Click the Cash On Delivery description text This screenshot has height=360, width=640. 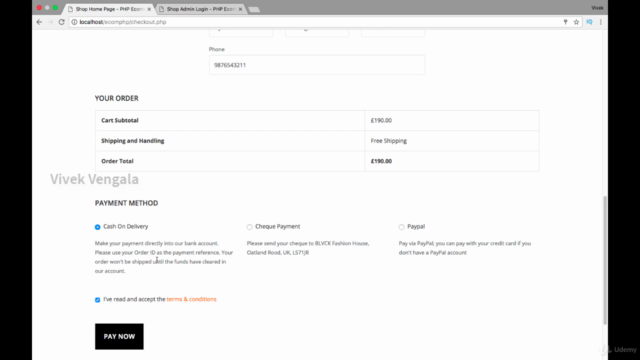(164, 257)
